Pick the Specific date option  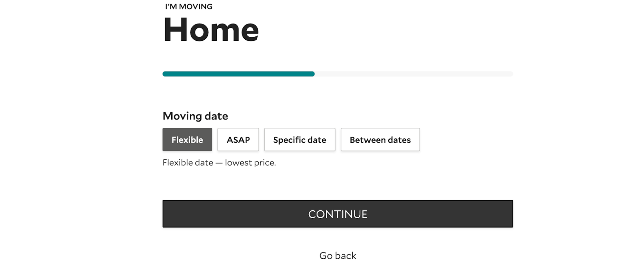coord(299,140)
